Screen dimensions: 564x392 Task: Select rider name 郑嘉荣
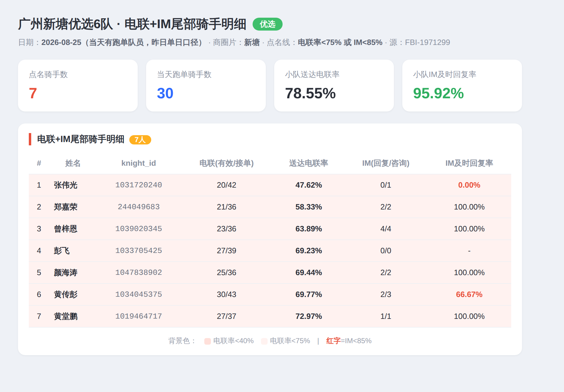pos(66,207)
